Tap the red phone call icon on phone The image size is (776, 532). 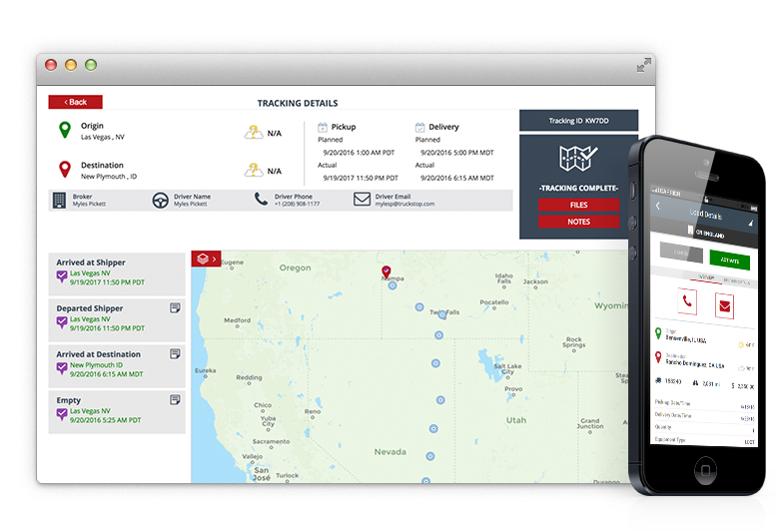(x=687, y=300)
